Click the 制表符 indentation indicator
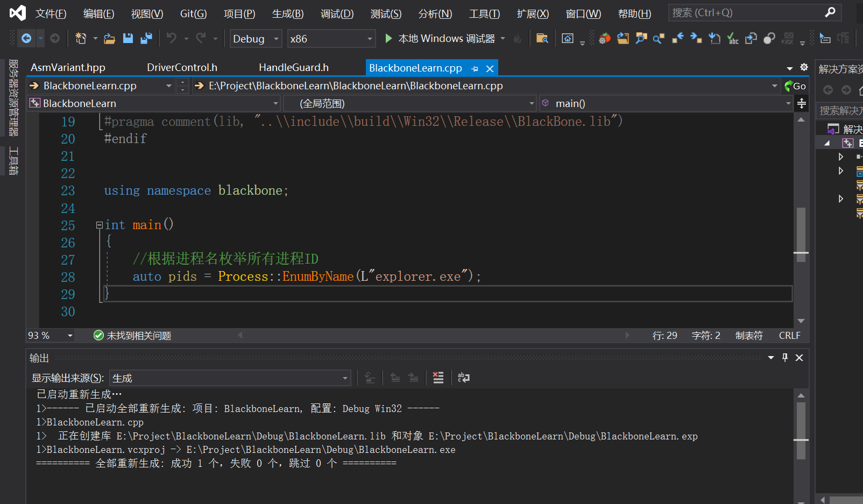 [x=749, y=336]
